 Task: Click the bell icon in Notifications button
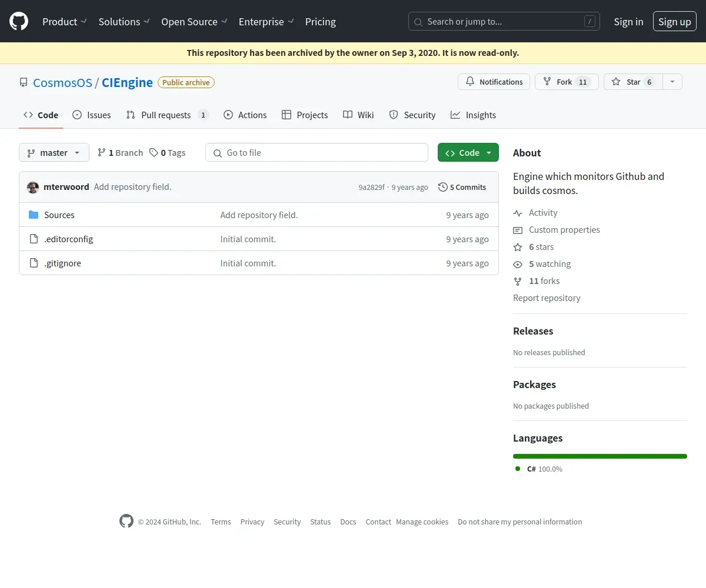pos(470,82)
